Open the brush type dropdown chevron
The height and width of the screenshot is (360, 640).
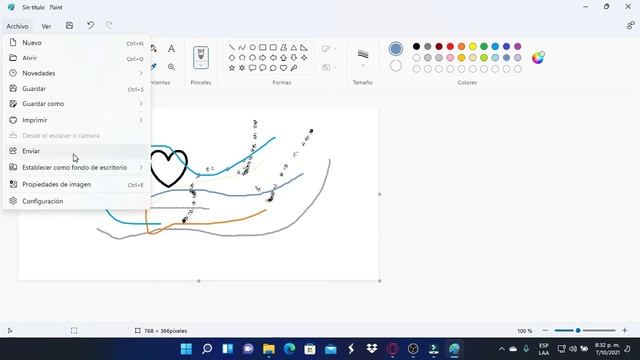201,65
